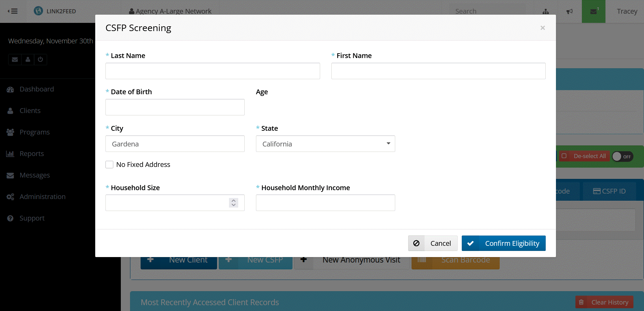The height and width of the screenshot is (311, 644).
Task: Open announcements megaphone icon
Action: (x=569, y=12)
